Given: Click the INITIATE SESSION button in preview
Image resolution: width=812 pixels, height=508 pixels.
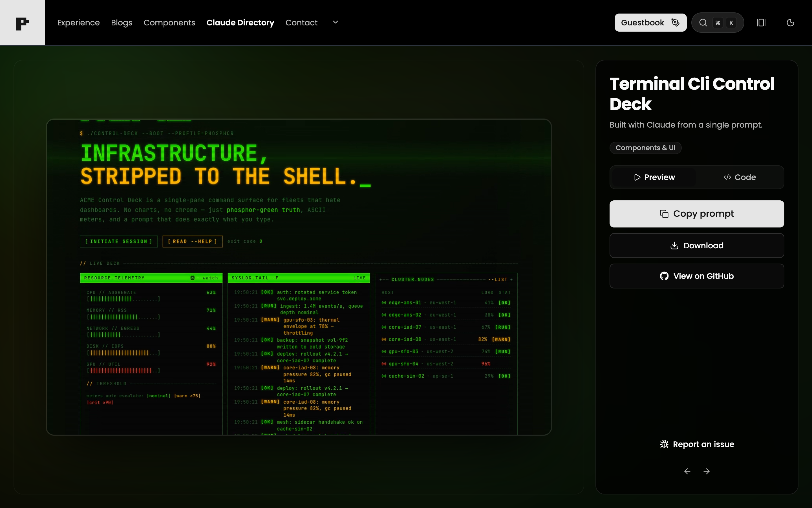Looking at the screenshot, I should [x=119, y=242].
